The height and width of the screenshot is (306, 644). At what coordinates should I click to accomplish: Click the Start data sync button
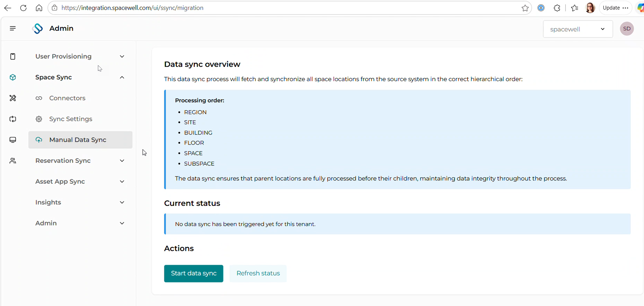pyautogui.click(x=194, y=273)
